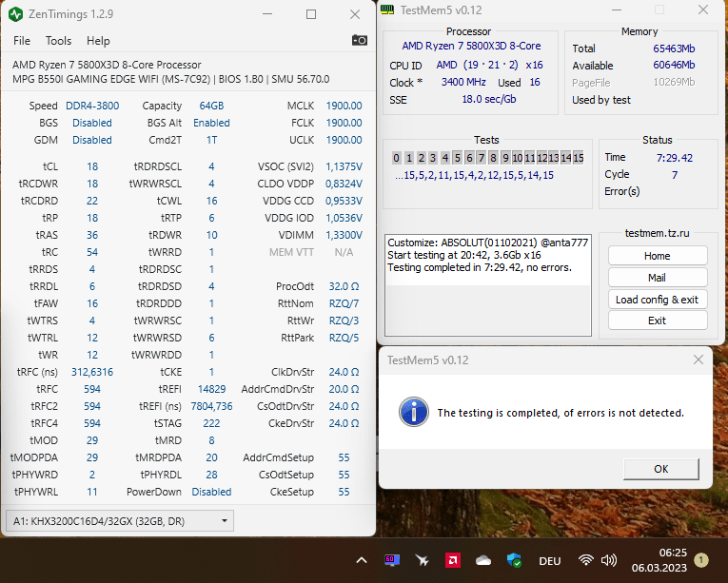Click the PowerDown Disabled value
728x583 pixels.
pyautogui.click(x=211, y=492)
